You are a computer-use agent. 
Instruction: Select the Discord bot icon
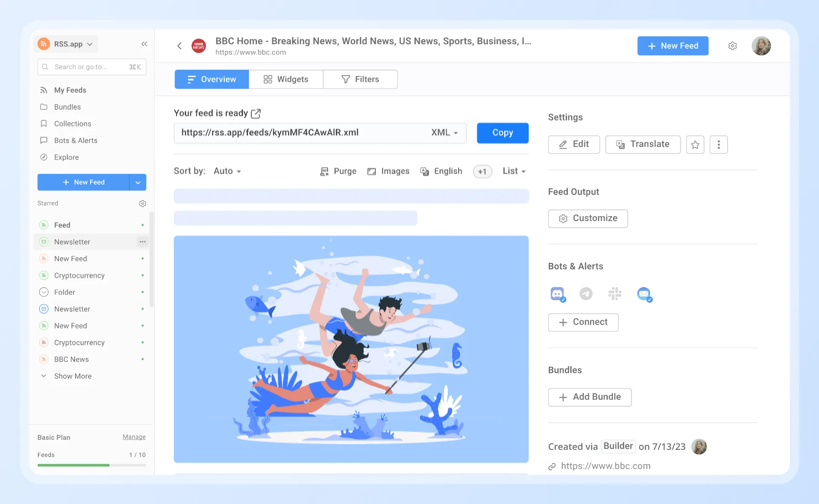click(x=558, y=294)
